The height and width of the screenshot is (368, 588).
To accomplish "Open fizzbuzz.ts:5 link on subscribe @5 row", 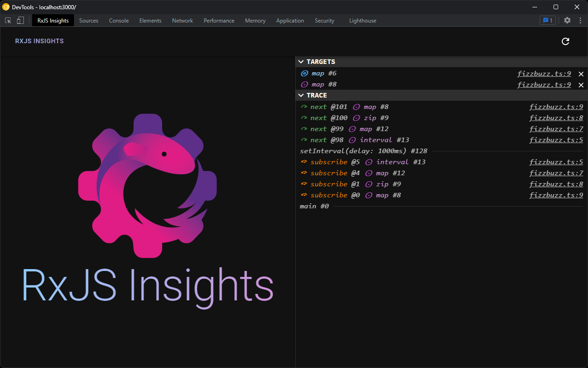I will pos(556,162).
